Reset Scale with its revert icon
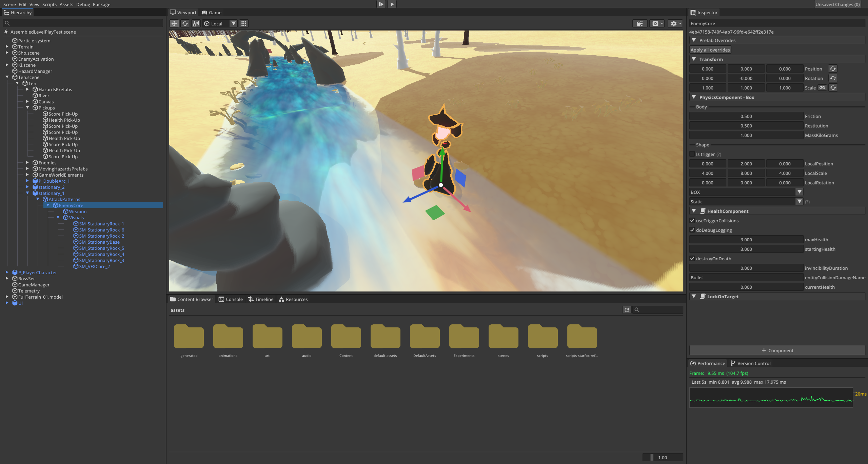 coord(833,88)
